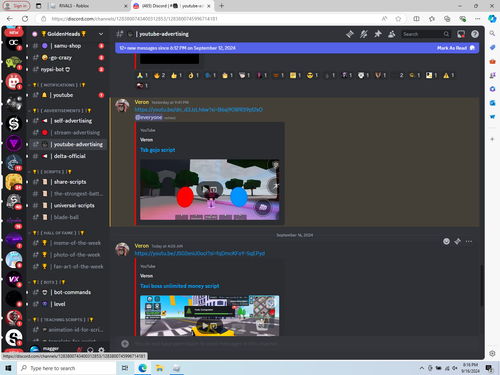Open the purple V triangle server icon

click(x=14, y=143)
